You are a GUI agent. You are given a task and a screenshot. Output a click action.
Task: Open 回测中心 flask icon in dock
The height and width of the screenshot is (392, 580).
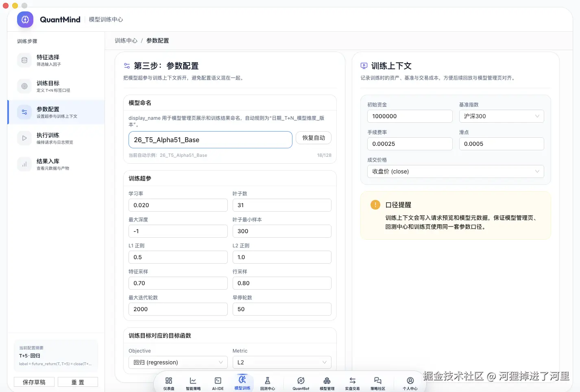pos(268,383)
